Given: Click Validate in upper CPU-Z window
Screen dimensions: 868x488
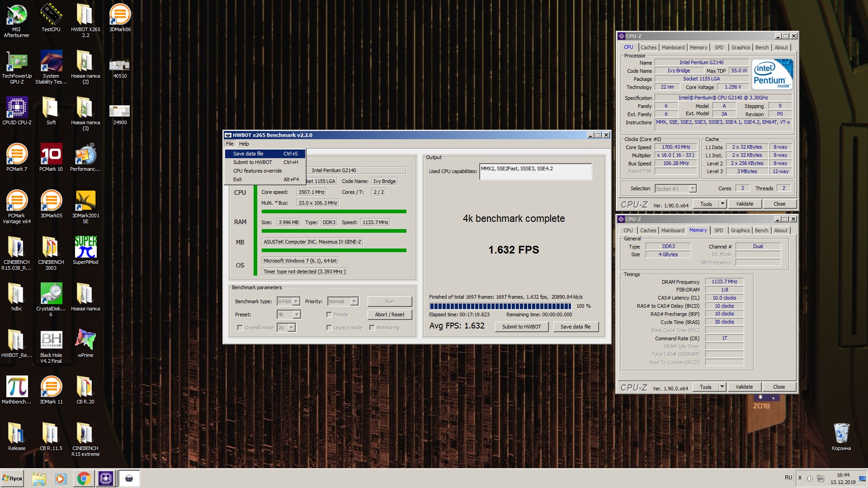Looking at the screenshot, I should coord(744,204).
